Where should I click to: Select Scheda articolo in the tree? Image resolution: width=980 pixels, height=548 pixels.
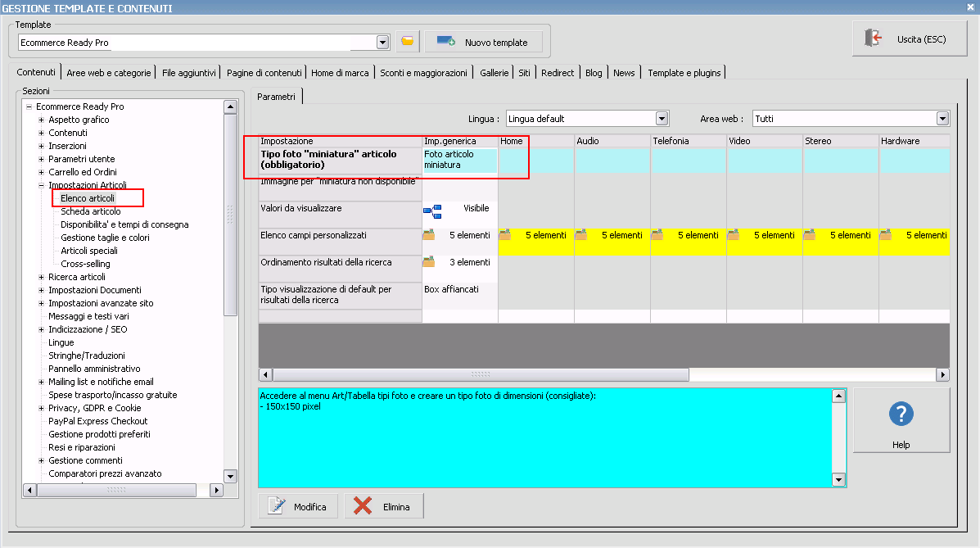(x=90, y=211)
